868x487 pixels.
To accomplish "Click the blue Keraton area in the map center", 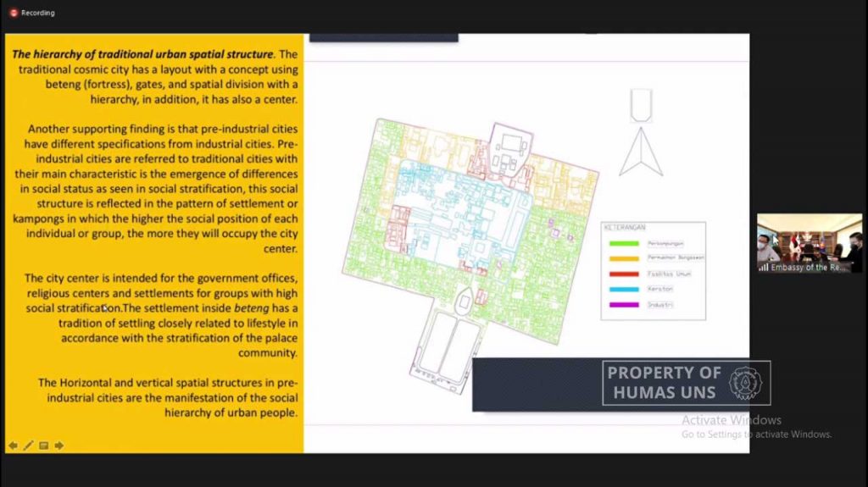I will [462, 216].
